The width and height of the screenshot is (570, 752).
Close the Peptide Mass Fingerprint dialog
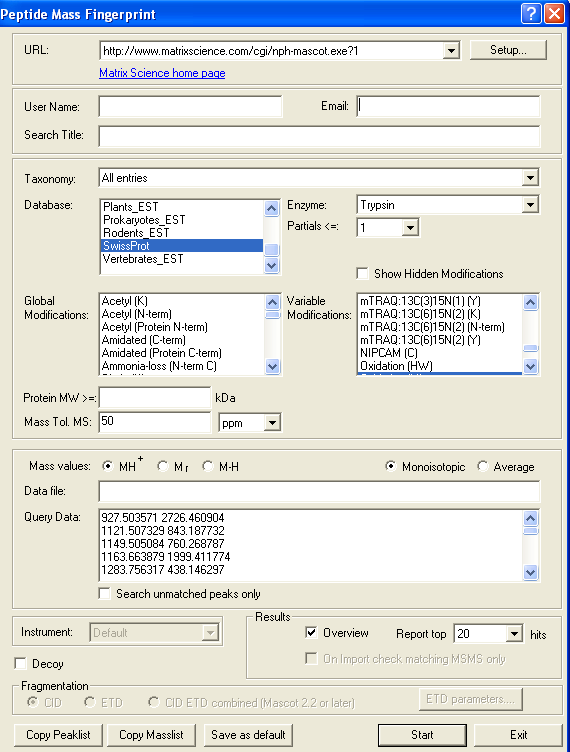click(x=554, y=13)
